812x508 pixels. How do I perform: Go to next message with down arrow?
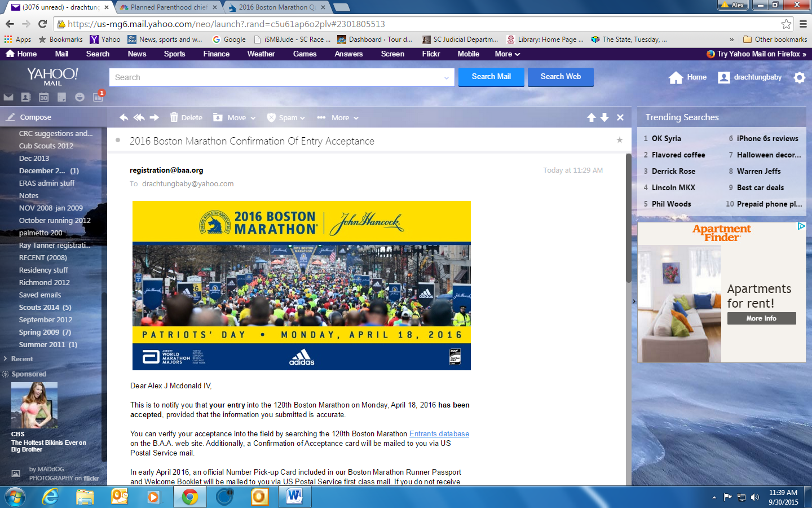coord(604,117)
